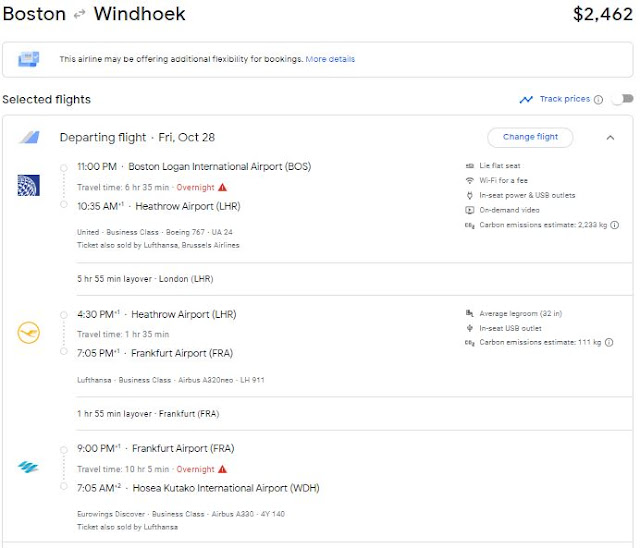Viewport: 640px width, 548px height.
Task: Click the airline flexibility notice icon
Action: point(28,59)
